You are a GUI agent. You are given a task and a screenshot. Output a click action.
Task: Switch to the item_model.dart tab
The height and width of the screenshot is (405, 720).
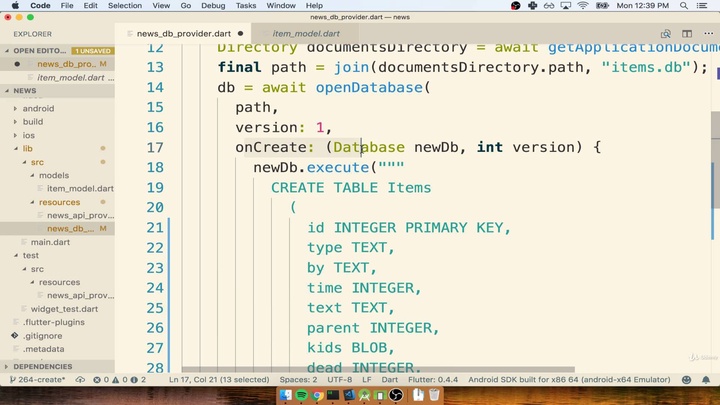coord(306,33)
